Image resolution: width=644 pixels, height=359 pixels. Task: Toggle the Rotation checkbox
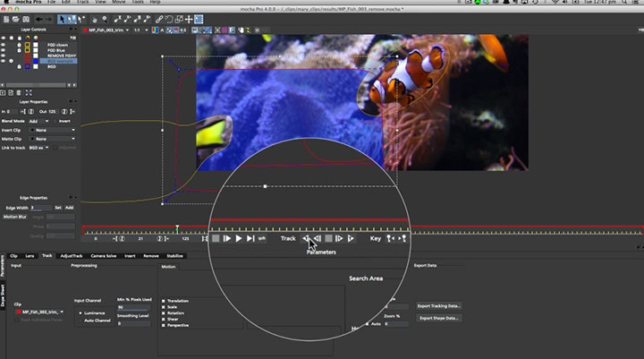[x=164, y=313]
